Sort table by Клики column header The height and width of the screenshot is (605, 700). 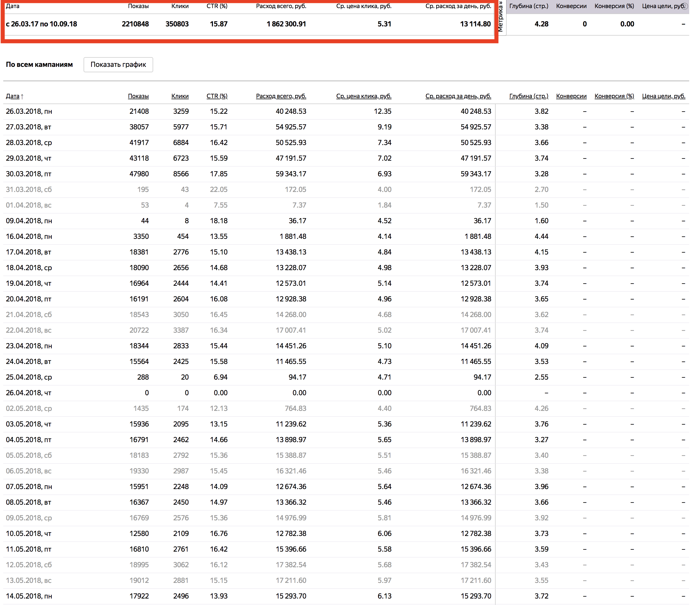click(x=180, y=96)
